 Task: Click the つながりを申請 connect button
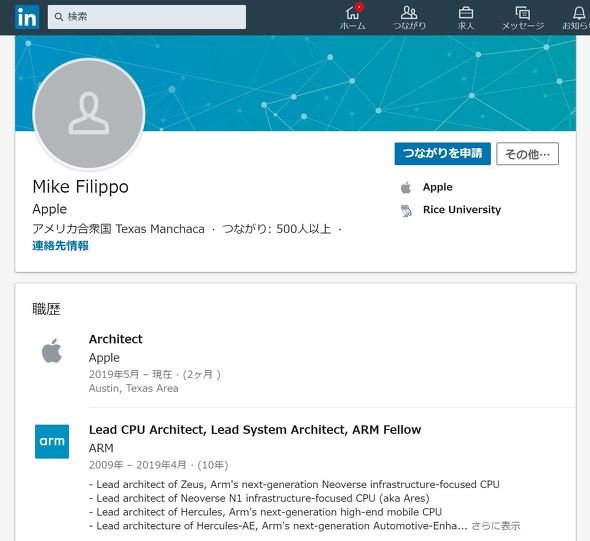tap(442, 153)
